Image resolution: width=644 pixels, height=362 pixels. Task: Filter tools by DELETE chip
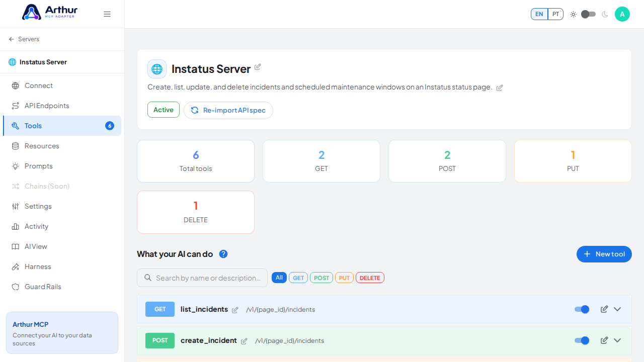coord(370,278)
